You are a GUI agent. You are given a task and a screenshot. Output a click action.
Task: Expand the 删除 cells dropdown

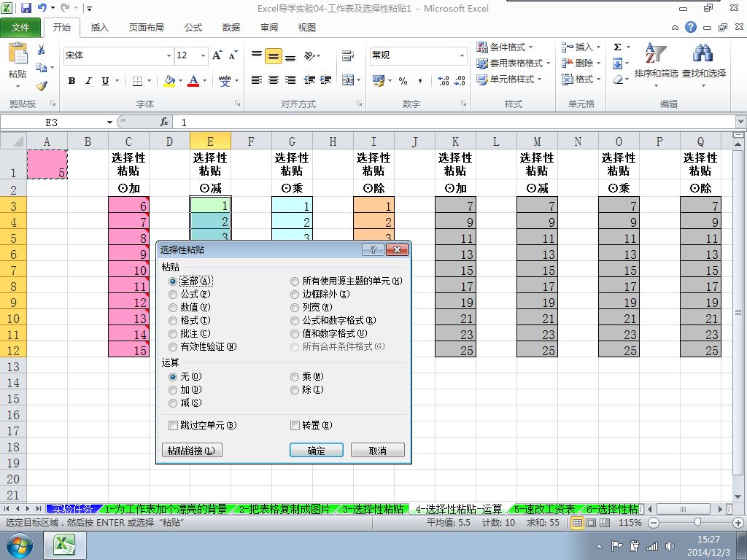[x=598, y=63]
